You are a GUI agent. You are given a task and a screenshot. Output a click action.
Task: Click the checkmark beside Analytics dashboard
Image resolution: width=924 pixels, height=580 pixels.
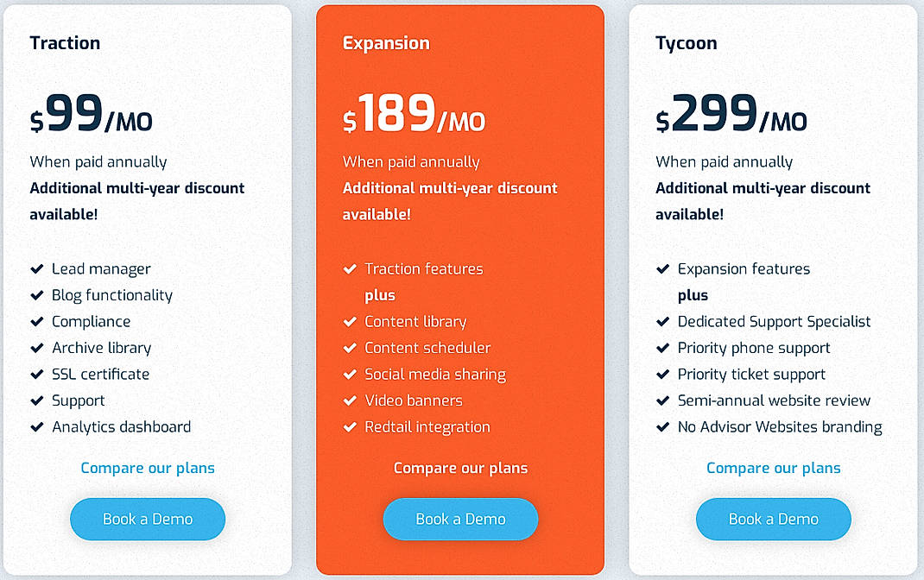point(38,427)
